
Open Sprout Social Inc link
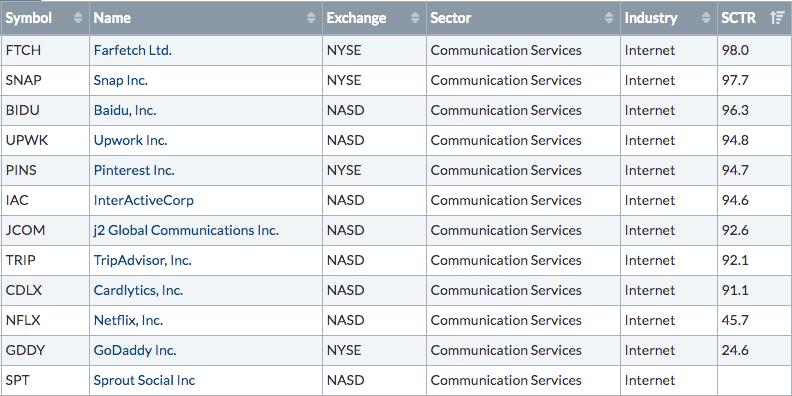144,380
